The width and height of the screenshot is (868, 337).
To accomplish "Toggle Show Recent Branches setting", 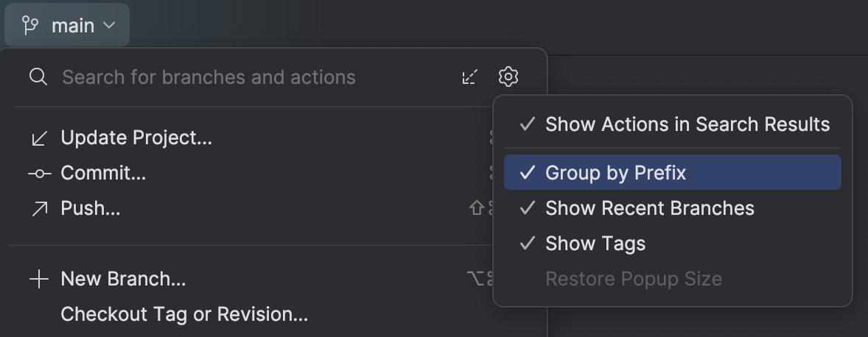I will point(673,208).
